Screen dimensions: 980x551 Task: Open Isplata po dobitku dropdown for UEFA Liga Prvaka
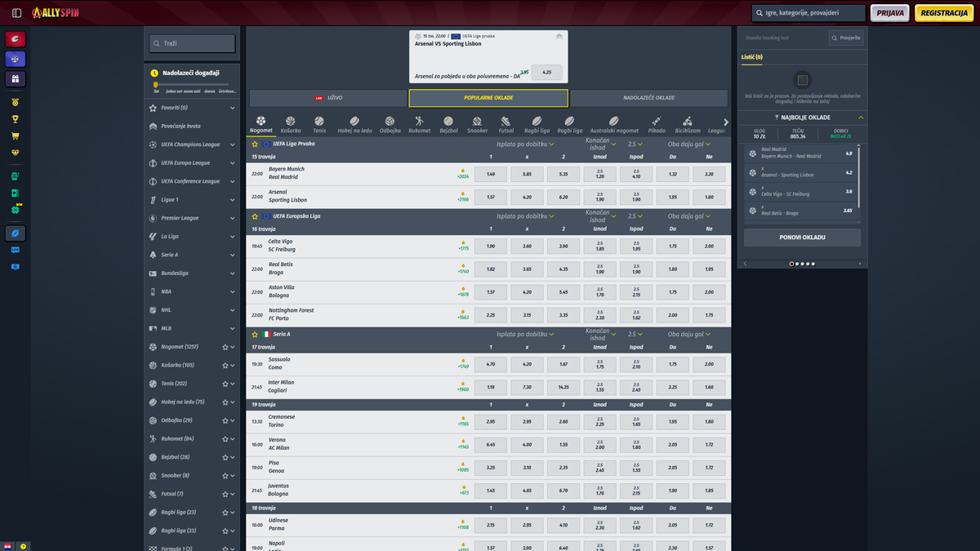[x=525, y=144]
